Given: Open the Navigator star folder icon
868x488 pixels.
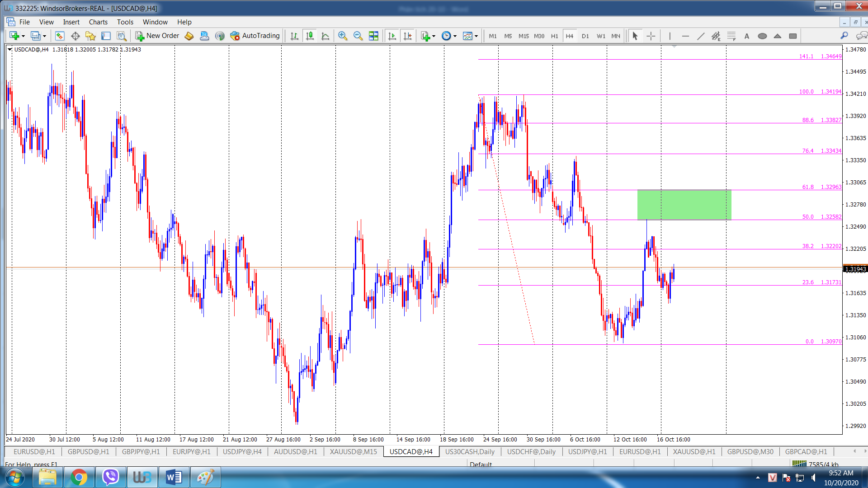Looking at the screenshot, I should coord(90,36).
